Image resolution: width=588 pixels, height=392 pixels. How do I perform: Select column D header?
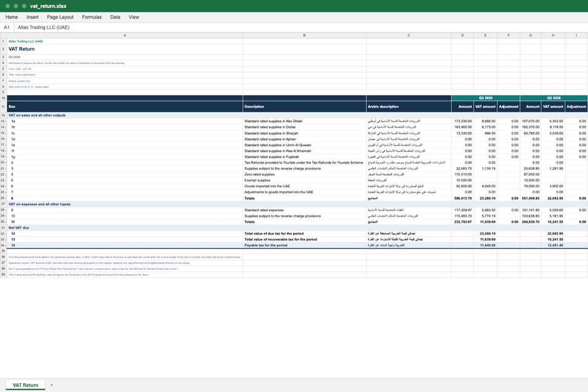tap(462, 35)
